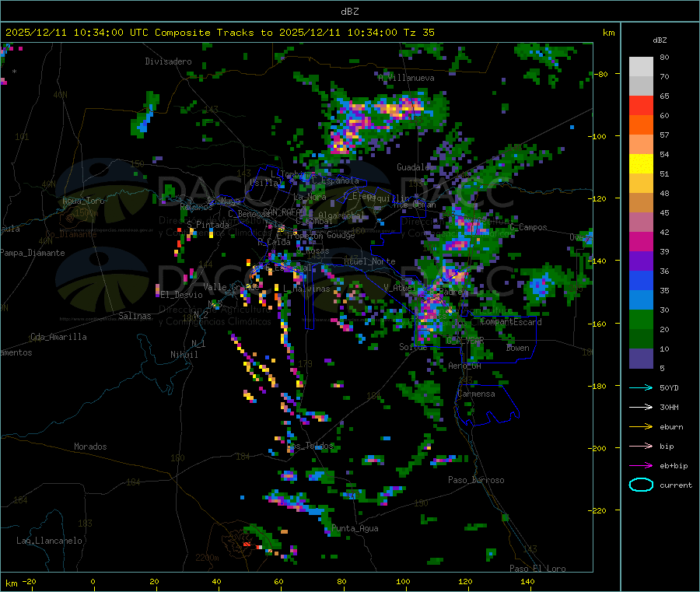Screen dimensions: 700x592
Task: Click the 'dBZ' title at top
Action: pyautogui.click(x=349, y=12)
